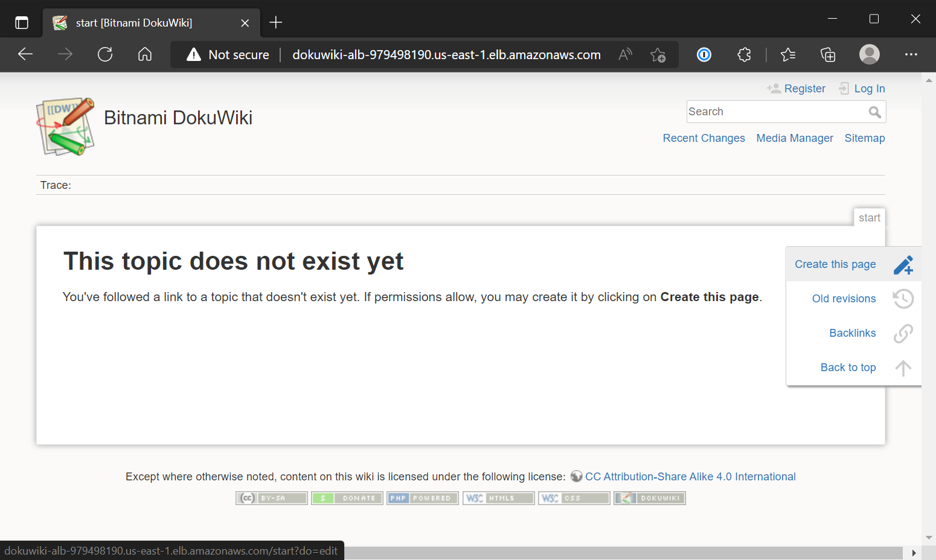Open the 1Password extension icon
The width and height of the screenshot is (936, 560).
(704, 54)
